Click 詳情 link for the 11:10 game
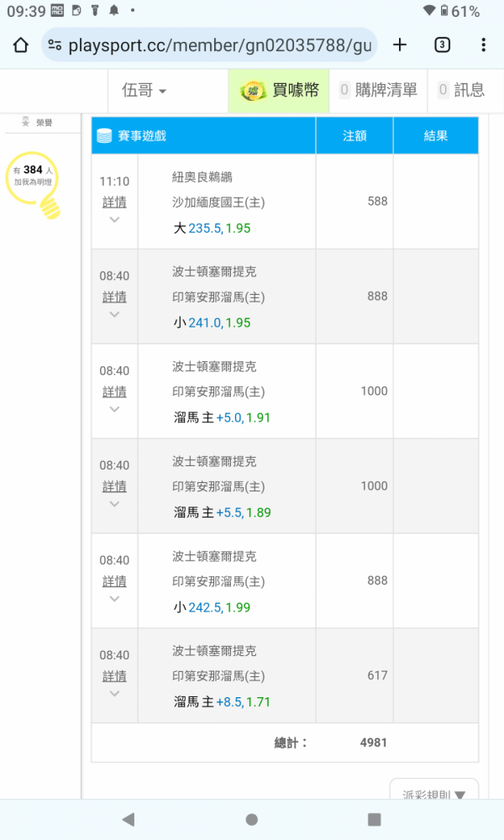504x840 pixels. click(x=114, y=202)
